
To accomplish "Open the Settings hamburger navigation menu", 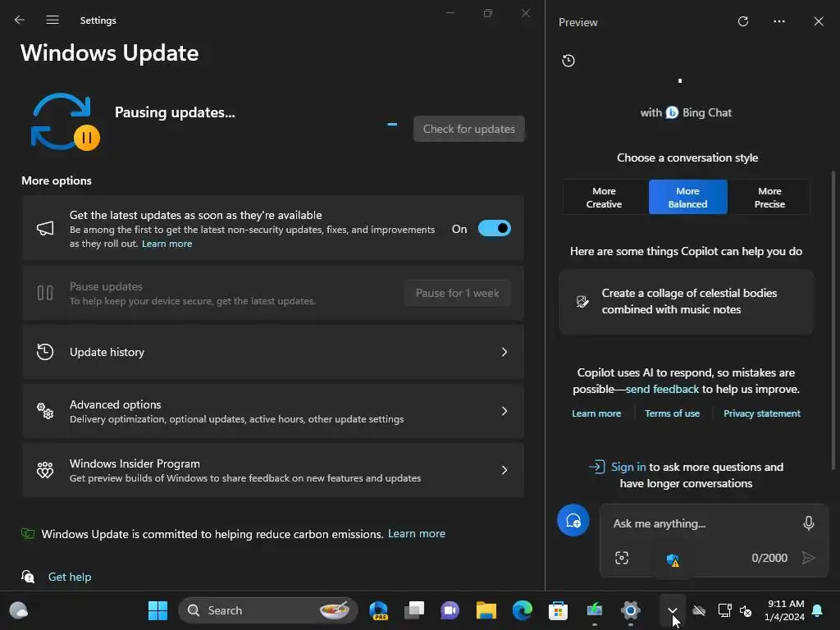I will coord(52,20).
